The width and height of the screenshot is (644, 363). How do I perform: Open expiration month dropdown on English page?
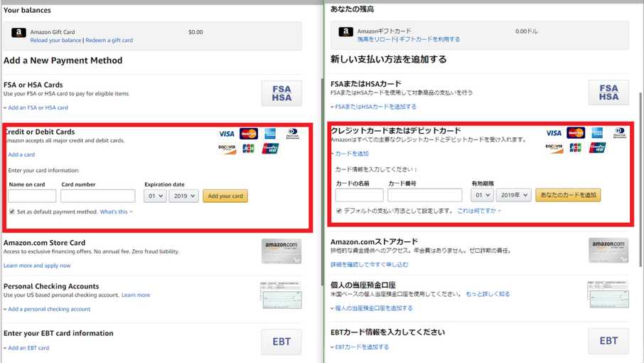[155, 196]
